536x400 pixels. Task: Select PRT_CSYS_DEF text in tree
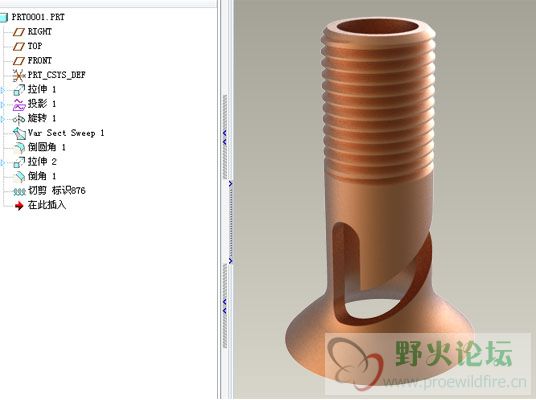(56, 75)
